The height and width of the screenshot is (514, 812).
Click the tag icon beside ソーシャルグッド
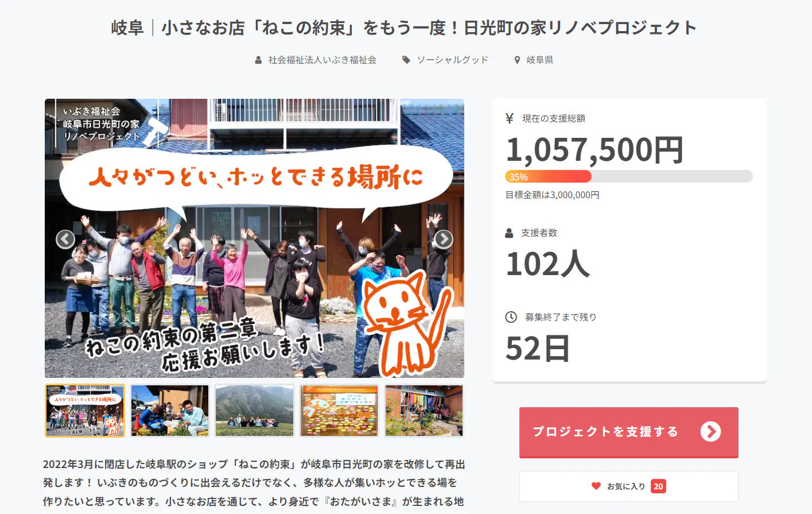(x=406, y=60)
